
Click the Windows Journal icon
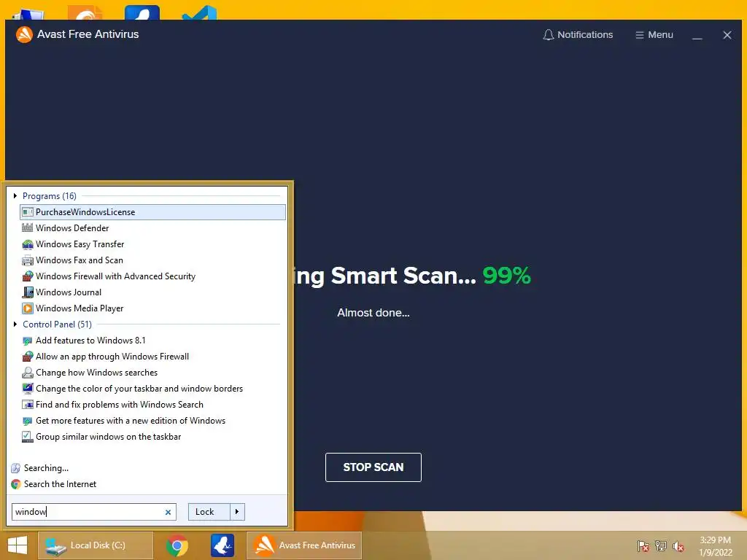(x=28, y=292)
